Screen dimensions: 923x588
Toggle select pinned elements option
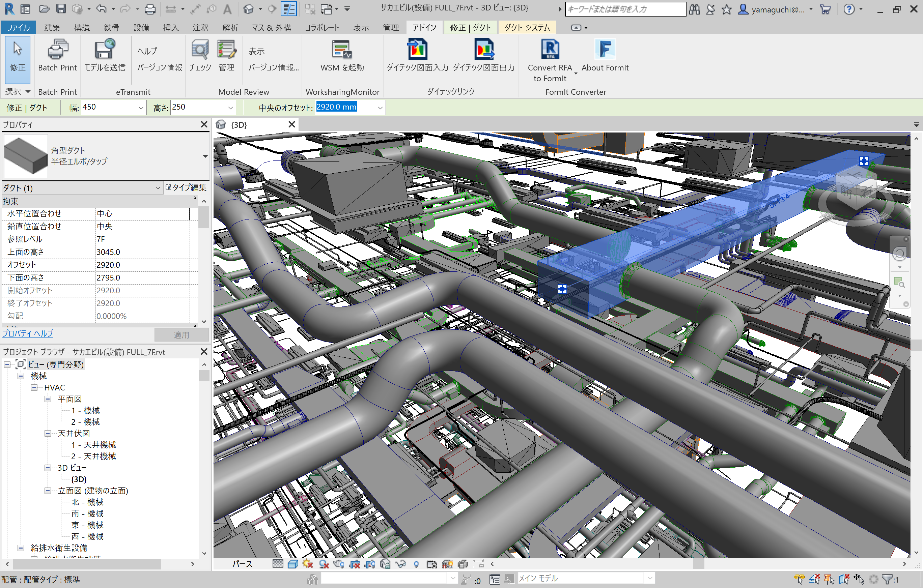point(829,579)
